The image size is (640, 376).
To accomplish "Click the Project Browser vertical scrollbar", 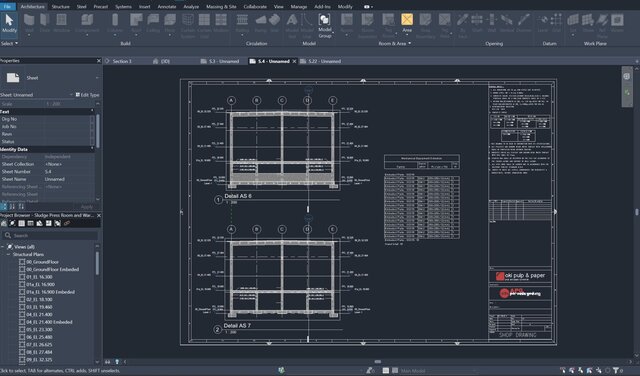I will (x=97, y=264).
